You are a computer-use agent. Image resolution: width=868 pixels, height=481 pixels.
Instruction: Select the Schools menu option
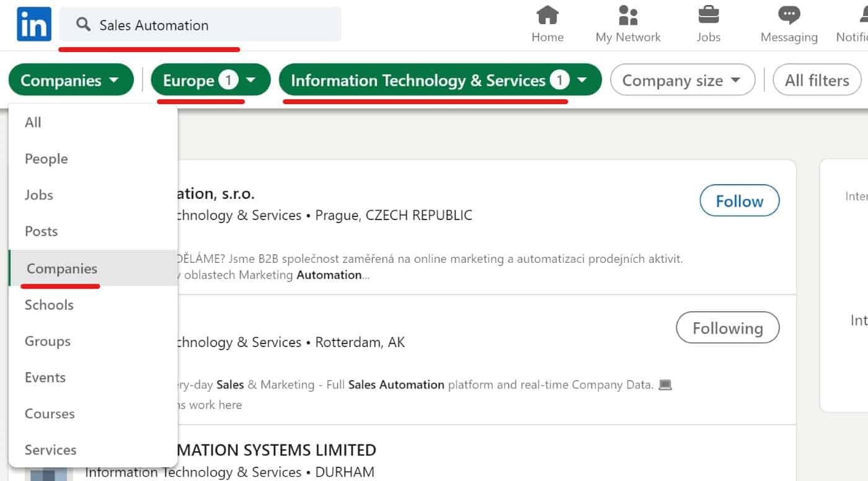49,305
